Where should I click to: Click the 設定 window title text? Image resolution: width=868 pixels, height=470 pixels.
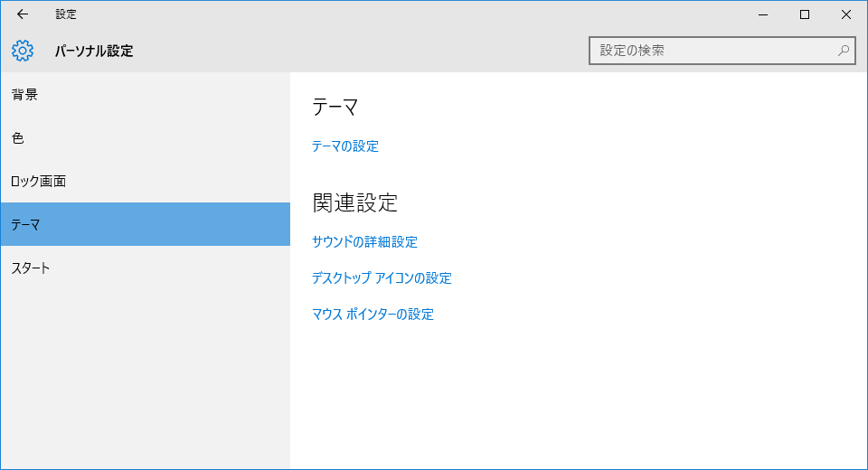[x=66, y=14]
